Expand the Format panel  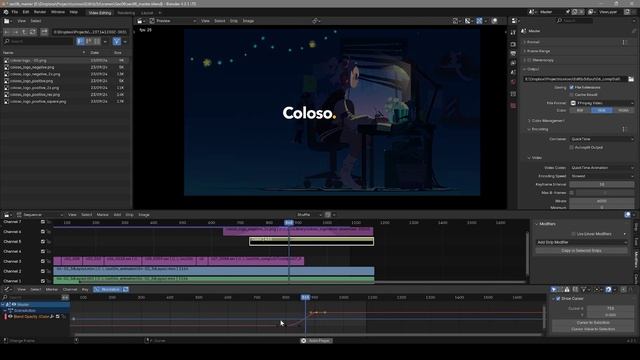click(533, 42)
